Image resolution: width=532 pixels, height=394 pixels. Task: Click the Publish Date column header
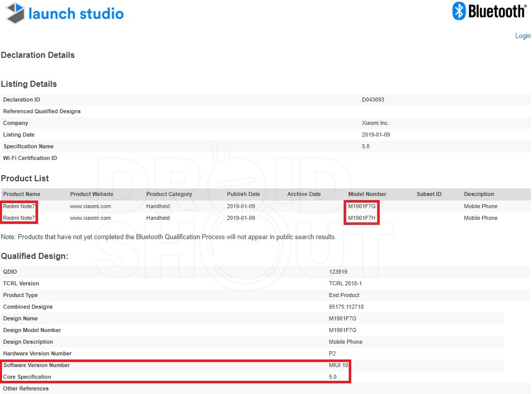click(x=243, y=194)
